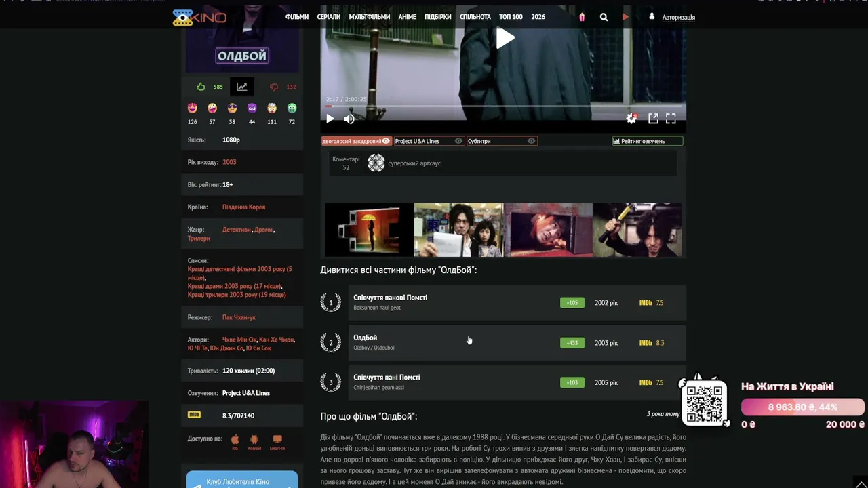Open the rating chart icon
Screen dimensions: 868x488
coord(242,87)
